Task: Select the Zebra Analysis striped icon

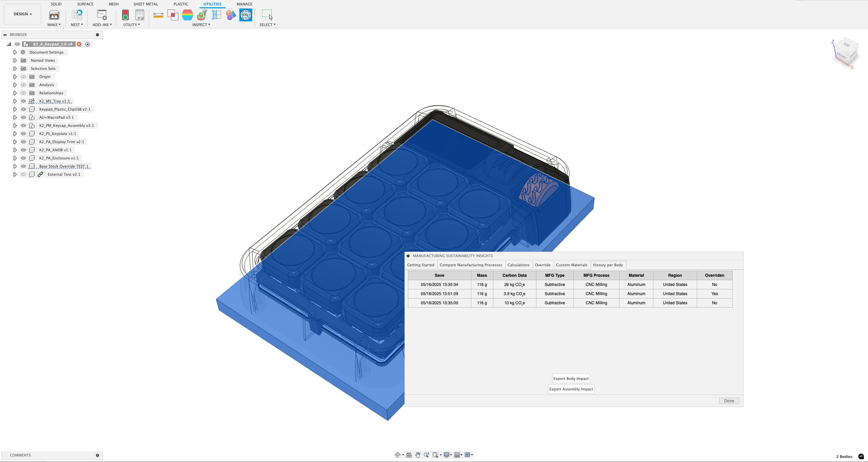Action: point(187,15)
